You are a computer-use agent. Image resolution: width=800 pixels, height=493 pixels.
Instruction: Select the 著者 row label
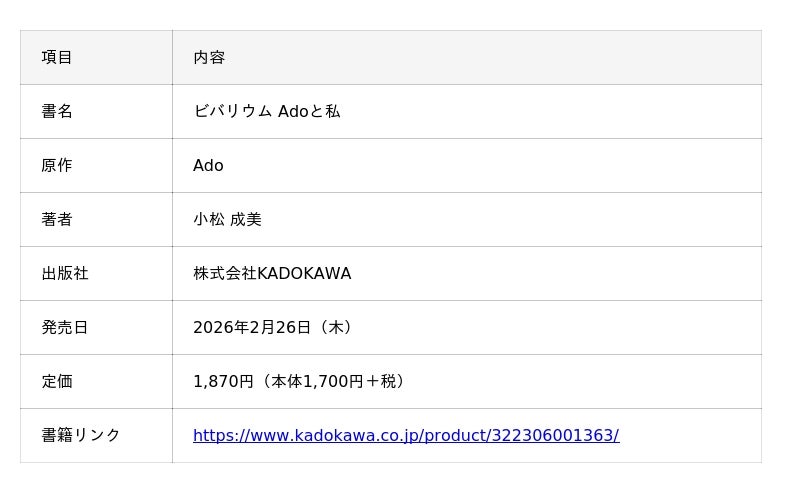point(57,220)
